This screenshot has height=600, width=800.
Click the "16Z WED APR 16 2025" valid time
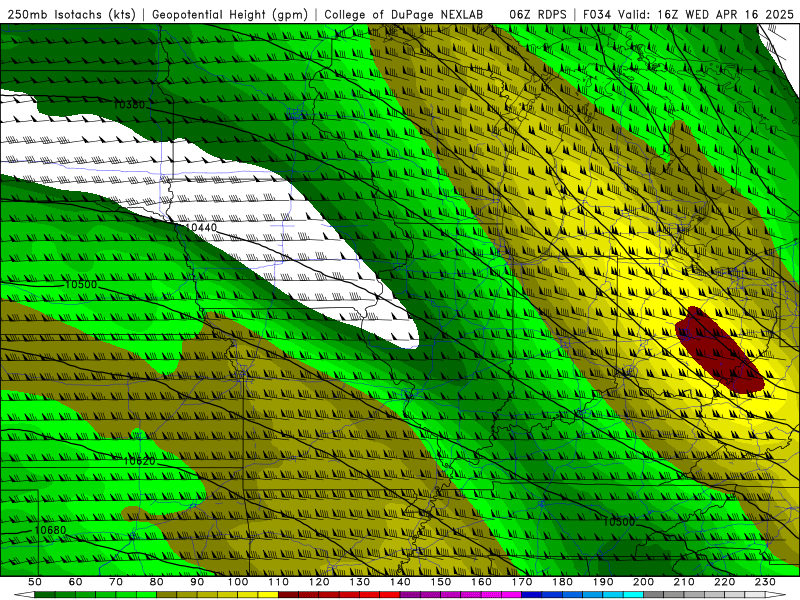tap(726, 14)
